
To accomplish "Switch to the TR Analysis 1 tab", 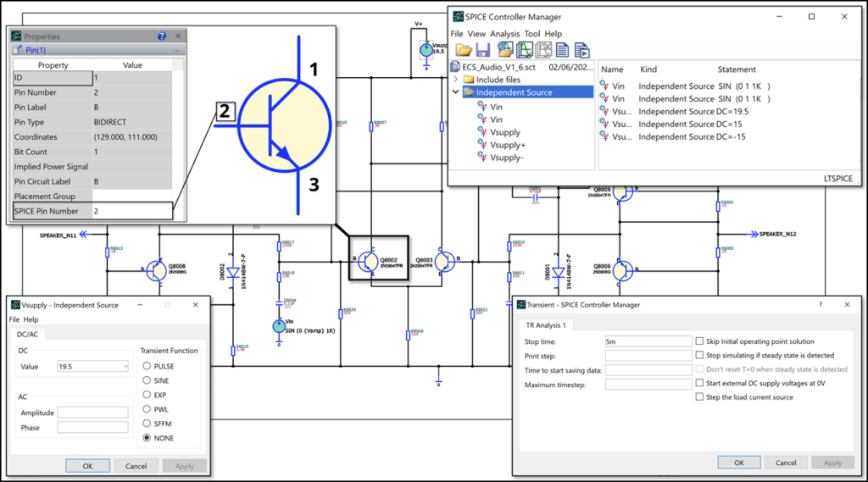I will (547, 324).
